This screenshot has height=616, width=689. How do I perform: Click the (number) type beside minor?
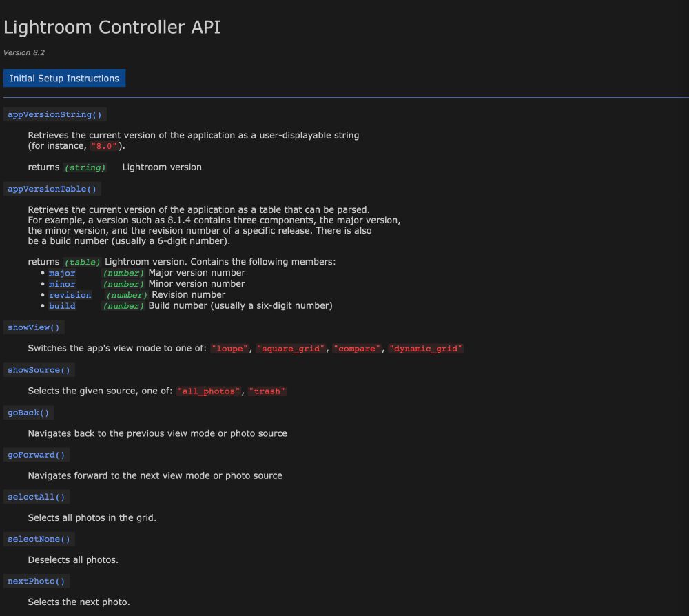[123, 284]
